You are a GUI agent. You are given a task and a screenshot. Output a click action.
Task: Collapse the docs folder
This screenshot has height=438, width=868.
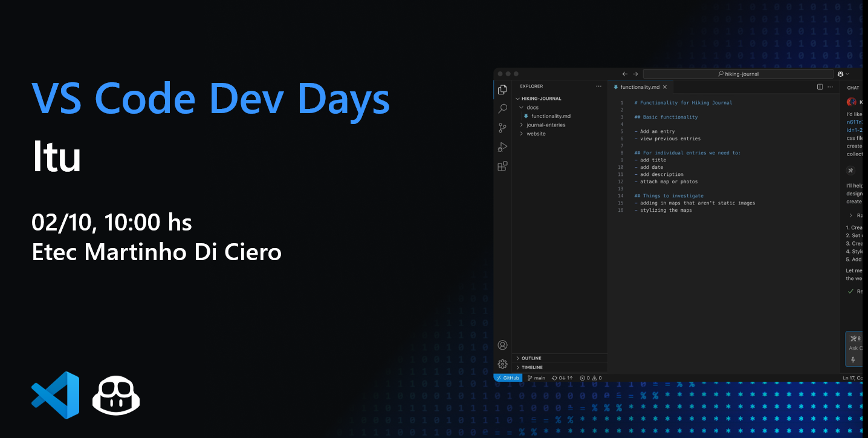click(532, 108)
